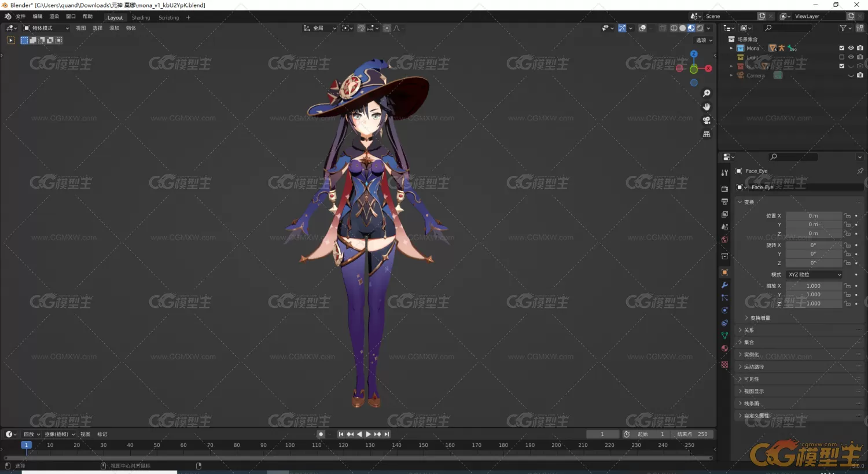Toggle proportional editing icon
The image size is (868, 474).
pyautogui.click(x=387, y=28)
